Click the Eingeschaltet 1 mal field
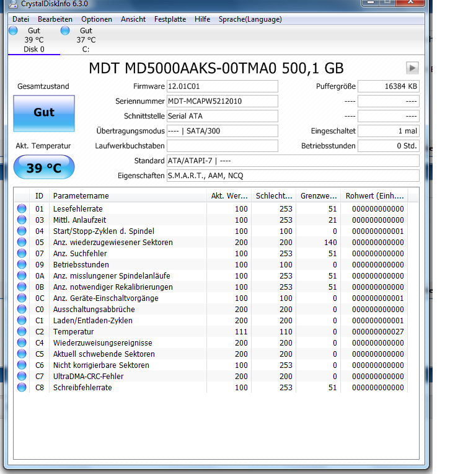Screen dimensions: 476x474 [x=388, y=131]
